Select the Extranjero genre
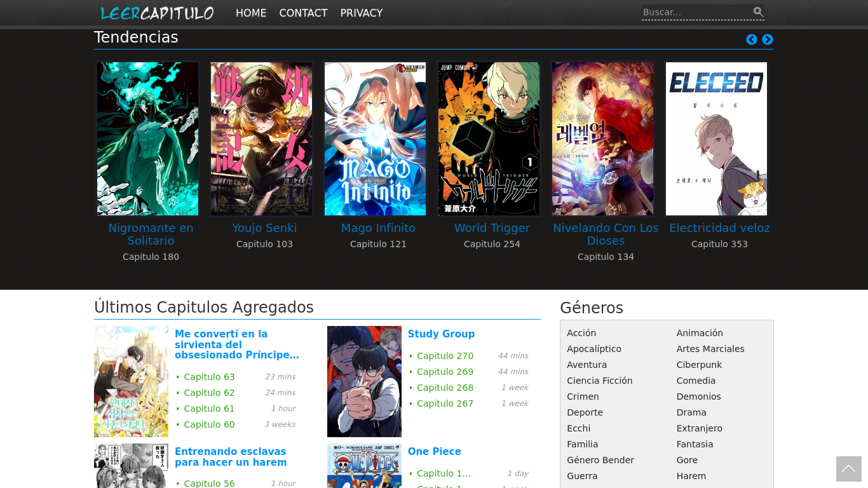The width and height of the screenshot is (868, 488). (700, 428)
